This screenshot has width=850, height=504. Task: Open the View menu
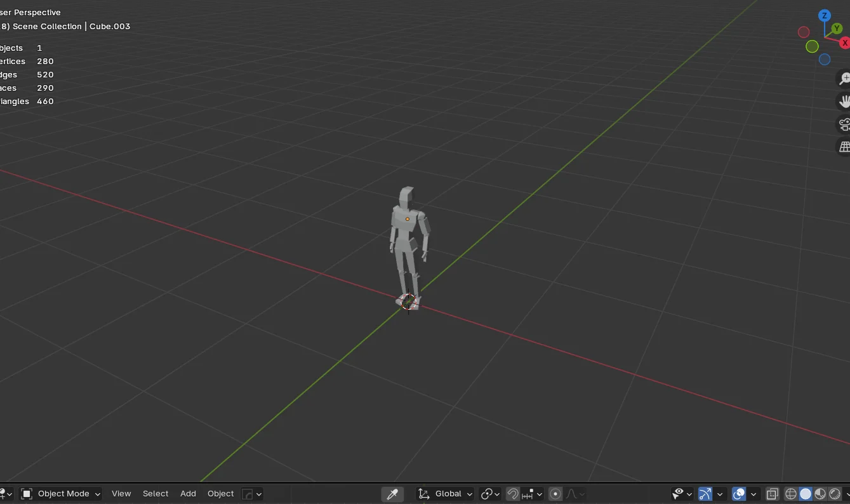coord(121,494)
